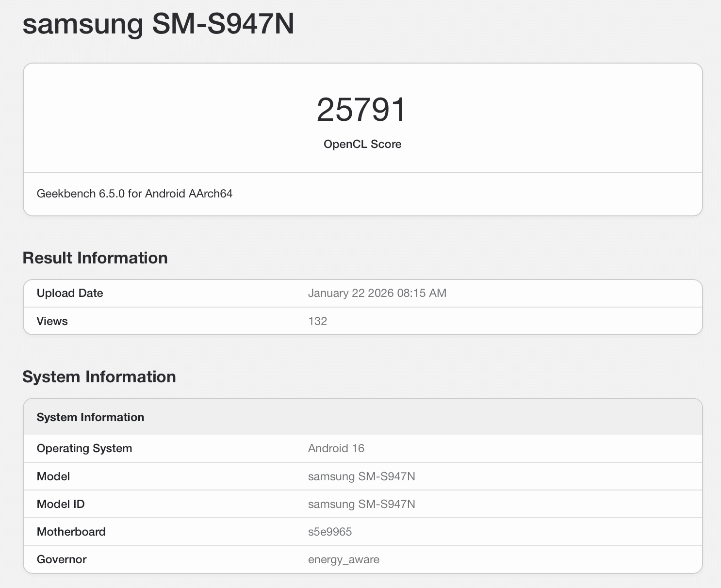Click the 132 views count value

(x=317, y=321)
